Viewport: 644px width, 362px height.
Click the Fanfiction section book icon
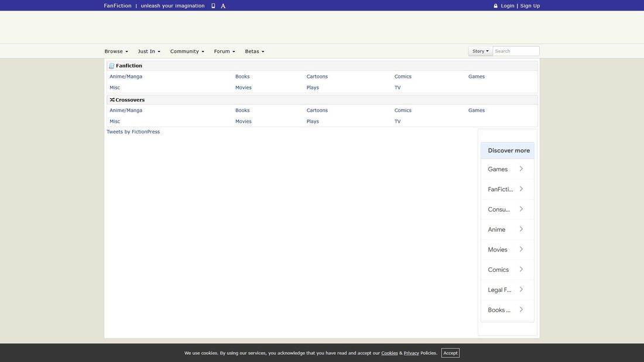click(x=112, y=65)
